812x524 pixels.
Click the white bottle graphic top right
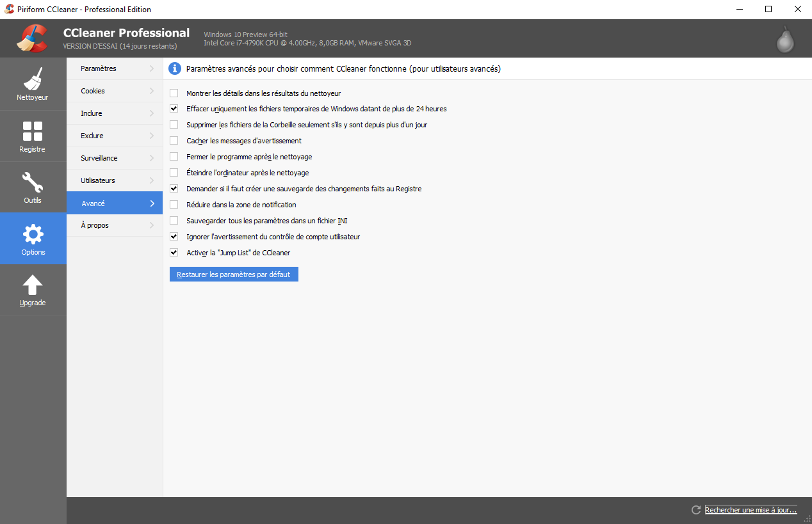784,40
